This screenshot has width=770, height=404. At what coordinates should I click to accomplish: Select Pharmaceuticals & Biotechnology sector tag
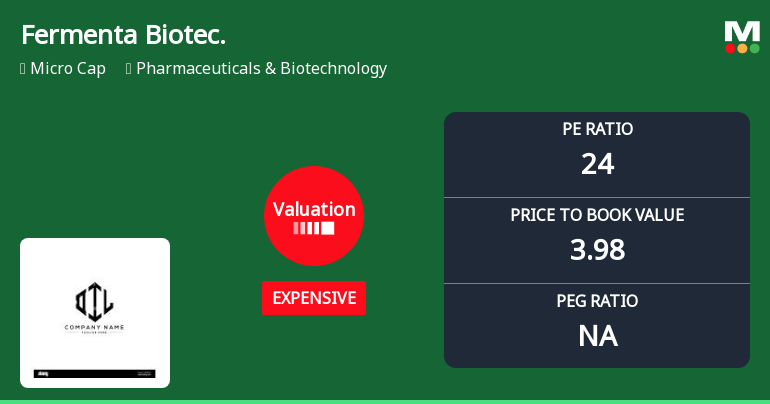click(261, 68)
